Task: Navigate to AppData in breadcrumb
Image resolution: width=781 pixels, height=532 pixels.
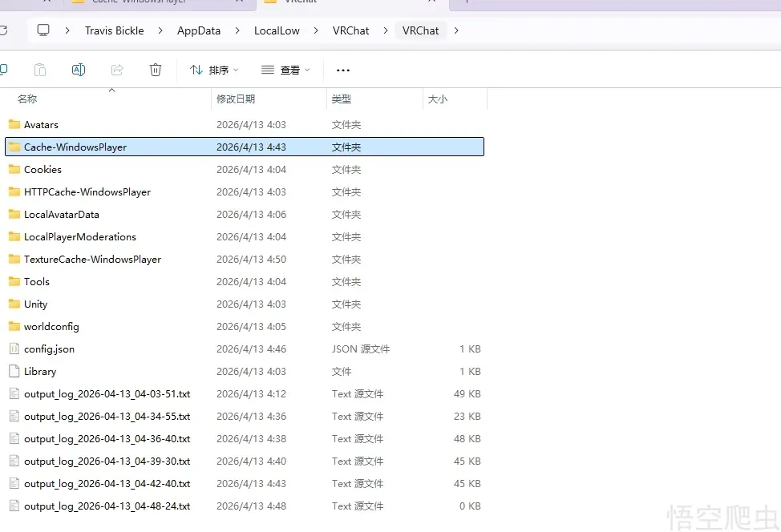Action: click(x=199, y=30)
